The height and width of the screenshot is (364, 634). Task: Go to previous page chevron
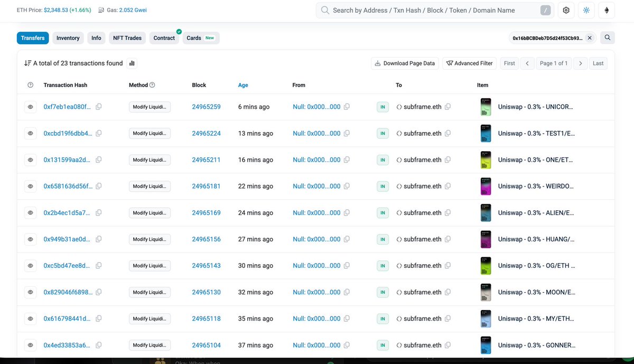tap(527, 63)
